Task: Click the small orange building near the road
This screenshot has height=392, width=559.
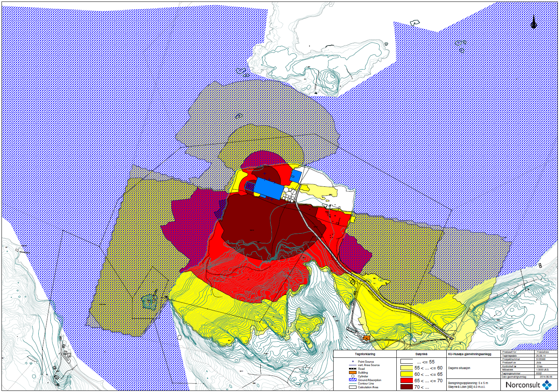Action: point(366,338)
